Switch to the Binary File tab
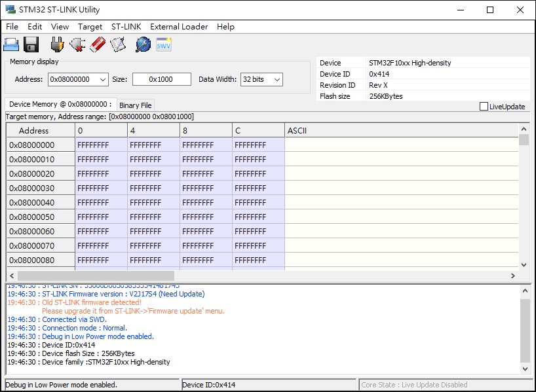 pyautogui.click(x=136, y=105)
